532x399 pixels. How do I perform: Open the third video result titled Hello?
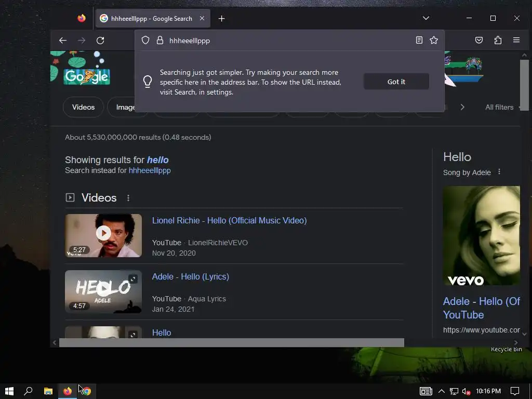pos(162,333)
